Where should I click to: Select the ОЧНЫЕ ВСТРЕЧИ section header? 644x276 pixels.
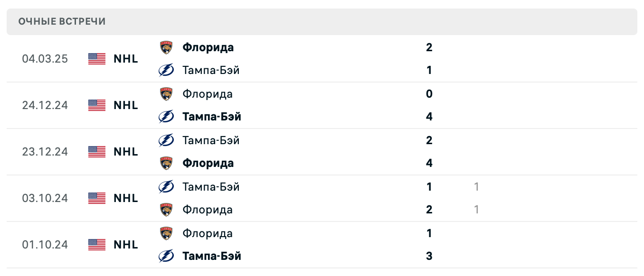coord(61,21)
